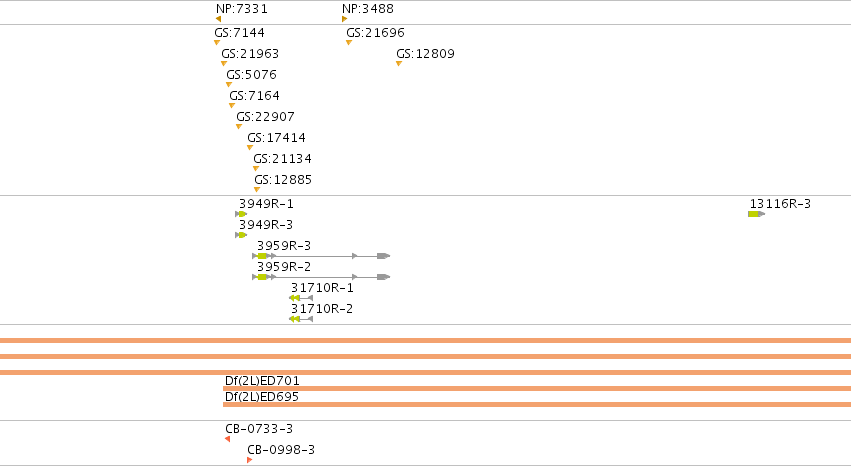
Task: Open the GS:7144 label
Action: (239, 33)
